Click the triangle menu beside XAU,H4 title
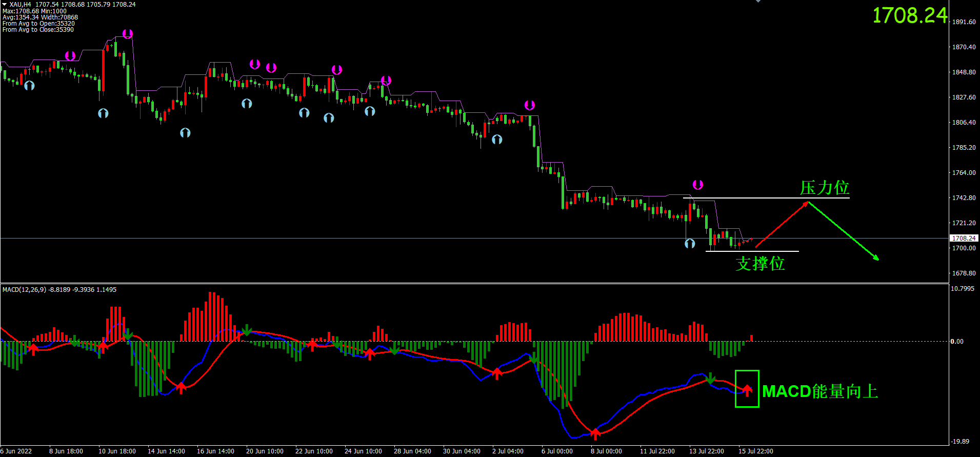 (4, 4)
